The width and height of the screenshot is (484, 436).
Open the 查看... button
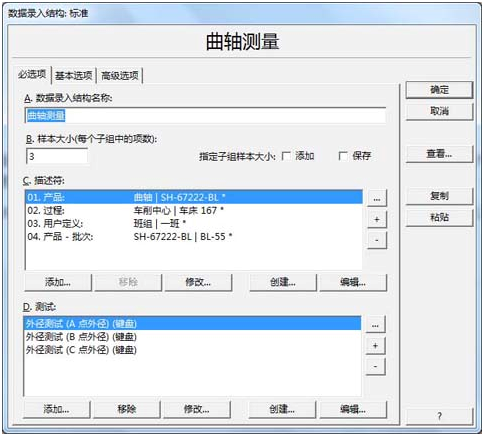(x=439, y=154)
